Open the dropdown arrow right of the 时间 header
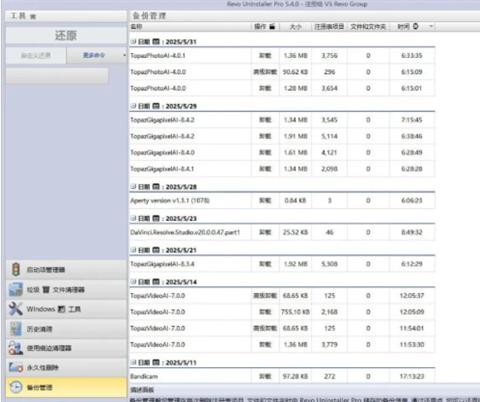 [431, 26]
